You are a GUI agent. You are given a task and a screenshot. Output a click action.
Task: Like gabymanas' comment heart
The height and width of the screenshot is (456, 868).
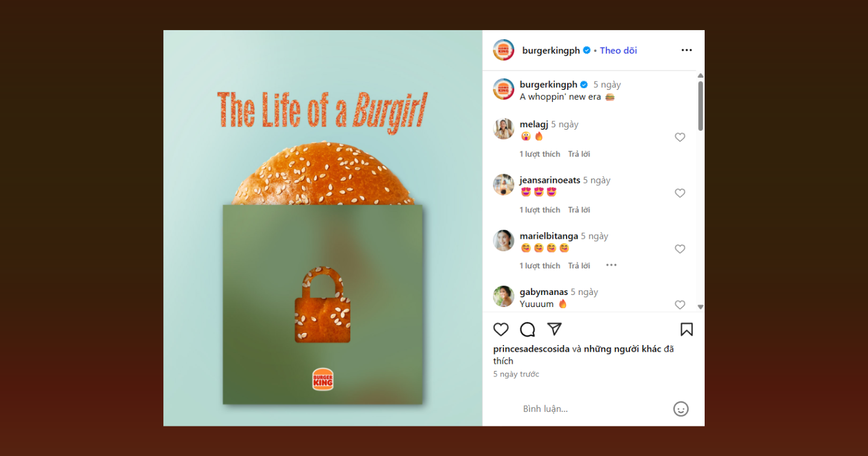680,305
